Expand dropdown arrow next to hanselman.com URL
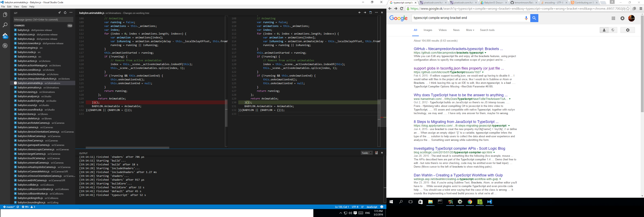Viewport: 644px width, 217px height. (x=510, y=99)
